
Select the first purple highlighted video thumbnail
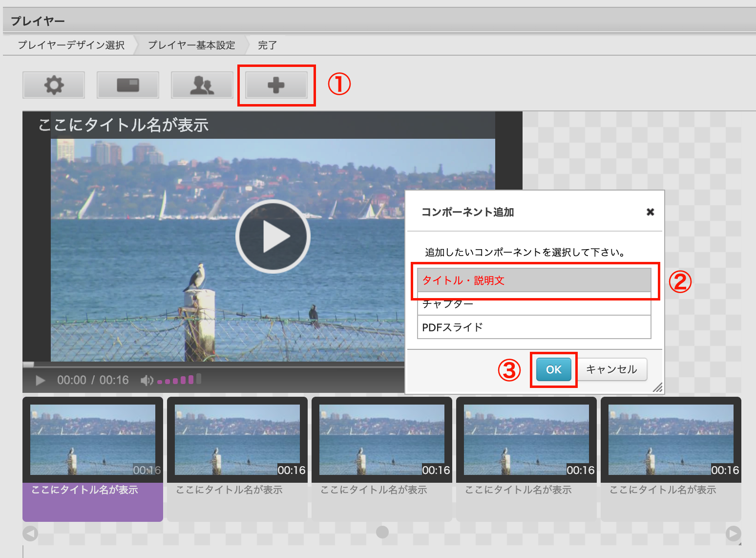[93, 459]
